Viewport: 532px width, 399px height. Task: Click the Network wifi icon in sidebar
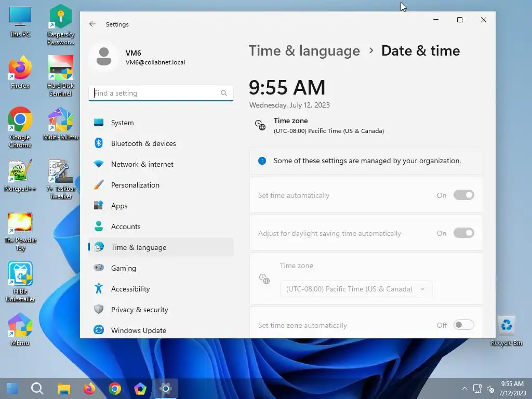99,164
